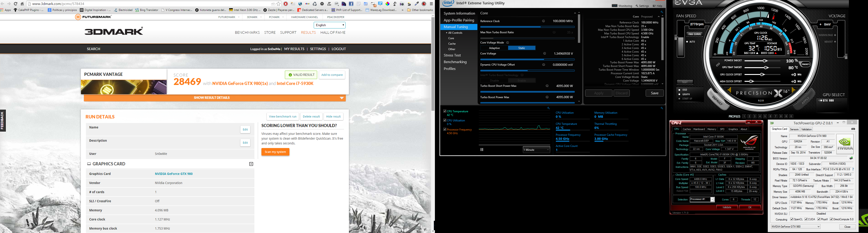Click left yellow arrow beside Precision X logo
Viewport: 868px width, 233px height.
730,90
